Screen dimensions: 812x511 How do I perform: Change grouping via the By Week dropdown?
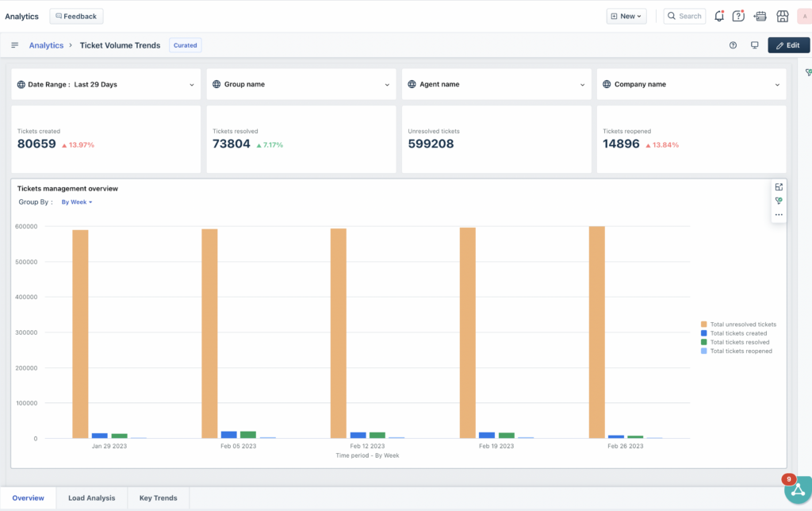(x=76, y=202)
